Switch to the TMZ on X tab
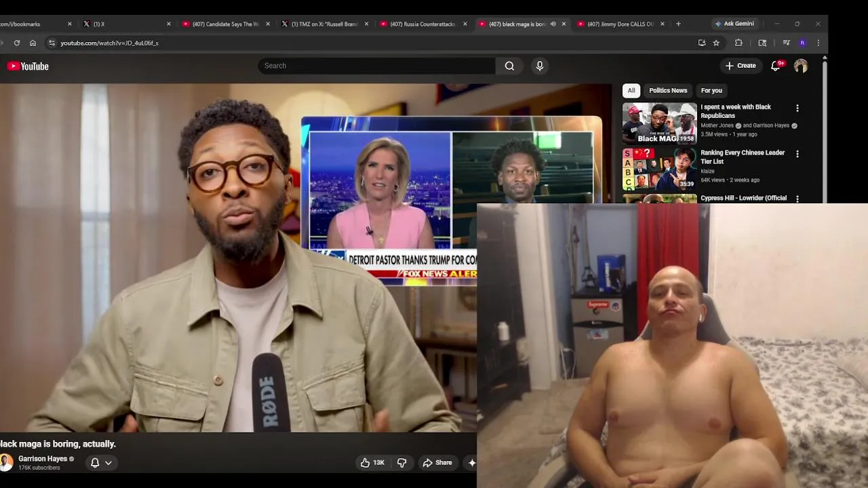Viewport: 868px width, 488px height. [323, 24]
